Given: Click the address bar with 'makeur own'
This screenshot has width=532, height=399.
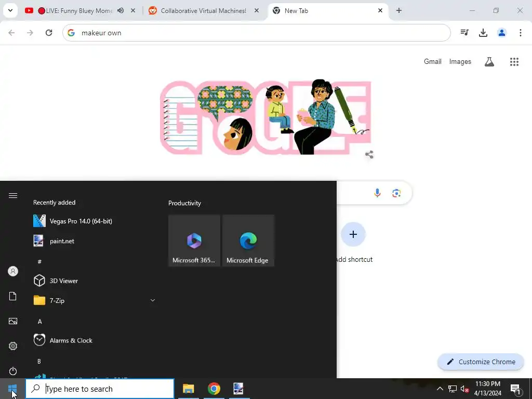Looking at the screenshot, I should pos(257,33).
